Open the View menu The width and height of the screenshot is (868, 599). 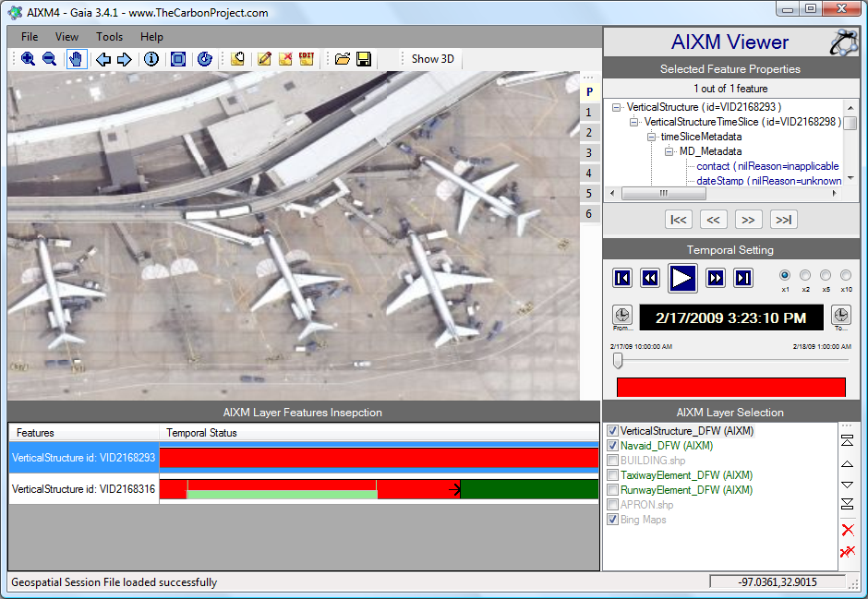point(66,37)
